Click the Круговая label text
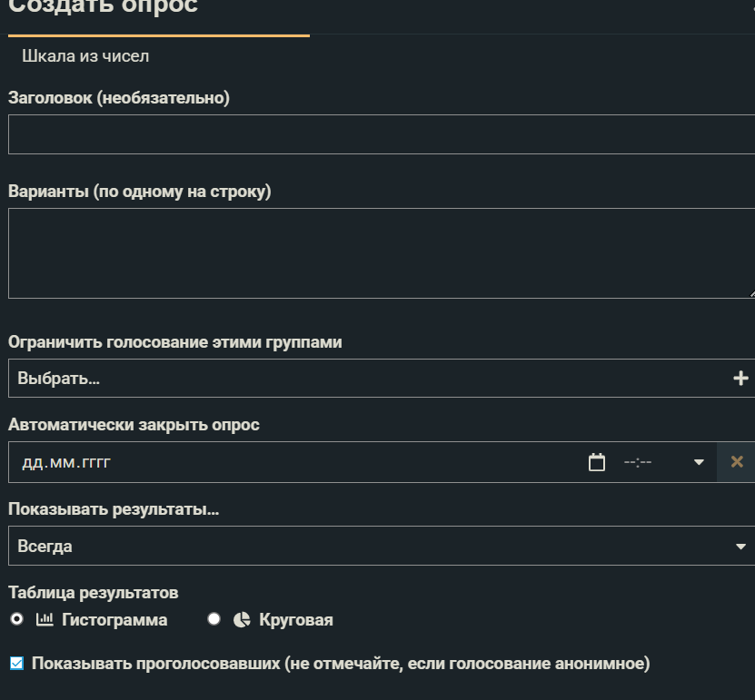 click(296, 620)
